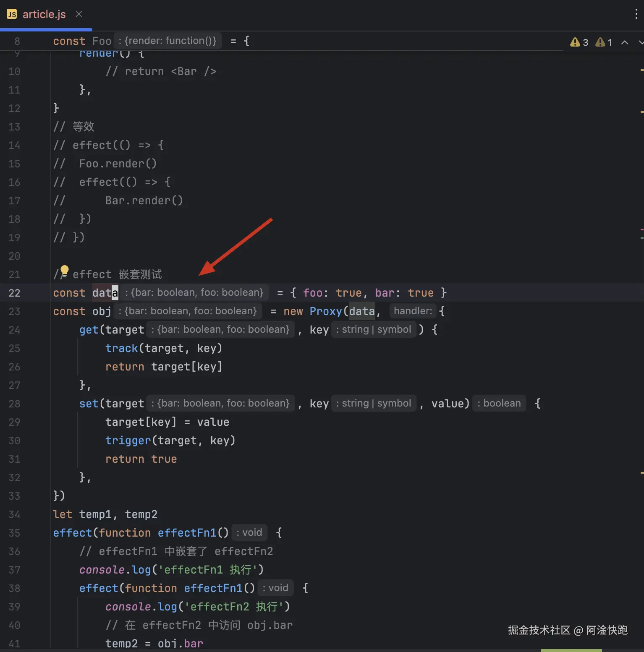Click the JS file type icon
Viewport: 644px width, 652px height.
[x=12, y=14]
